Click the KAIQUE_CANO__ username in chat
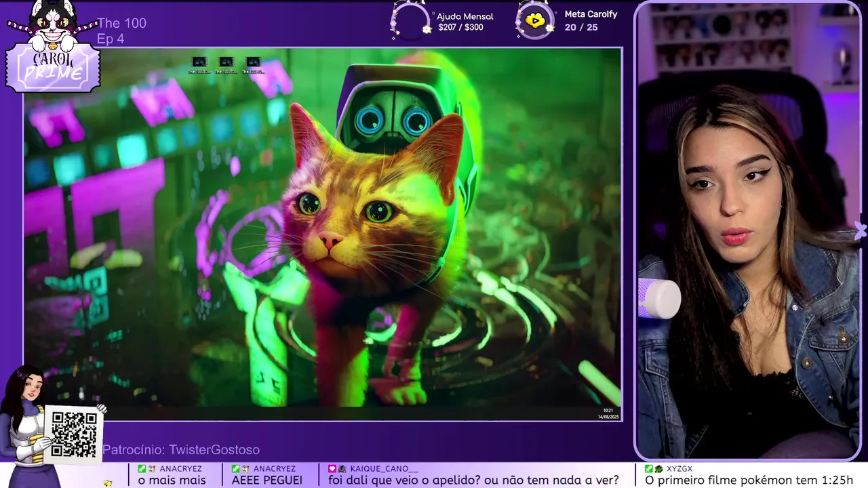 coord(384,469)
